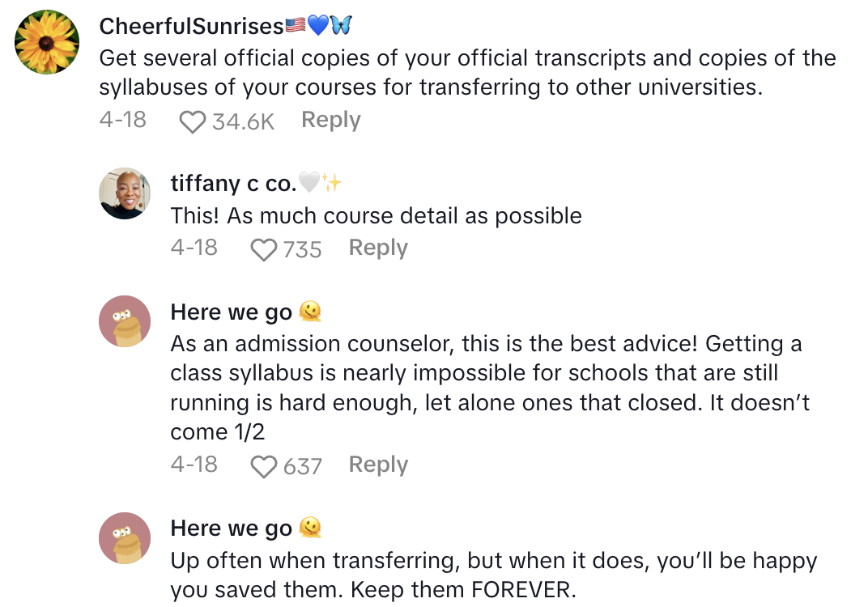Screen dimensions: 868x607
Task: Like the CheerfulSunrises comment with the heart
Action: click(192, 121)
